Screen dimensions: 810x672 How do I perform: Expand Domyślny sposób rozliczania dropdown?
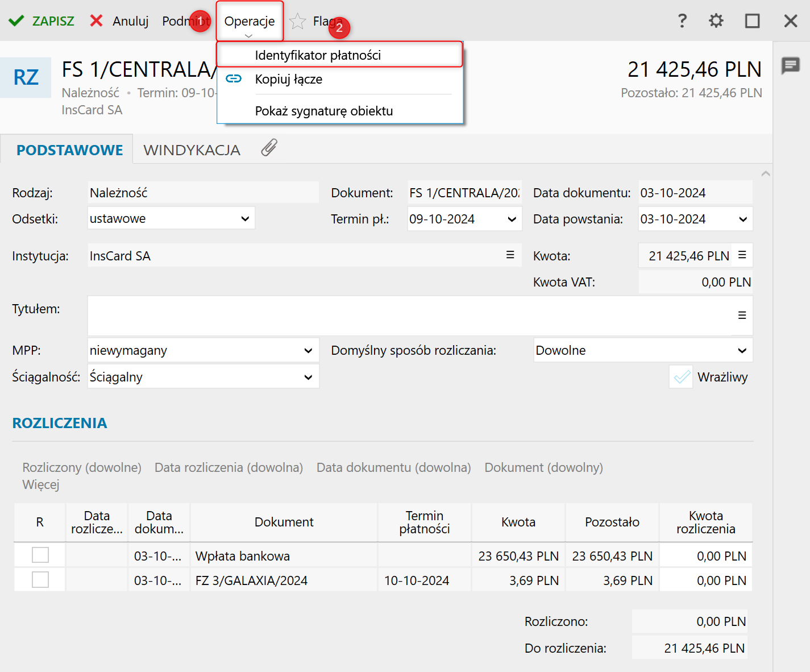(742, 351)
